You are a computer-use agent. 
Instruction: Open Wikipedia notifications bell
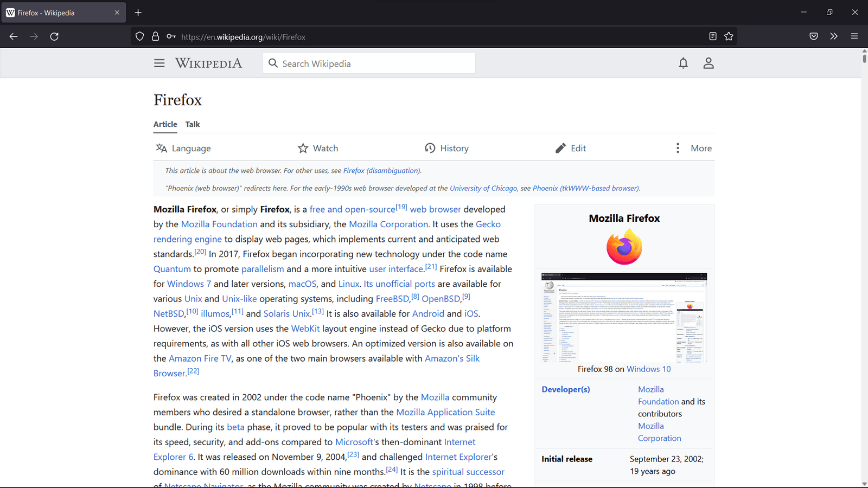tap(683, 63)
